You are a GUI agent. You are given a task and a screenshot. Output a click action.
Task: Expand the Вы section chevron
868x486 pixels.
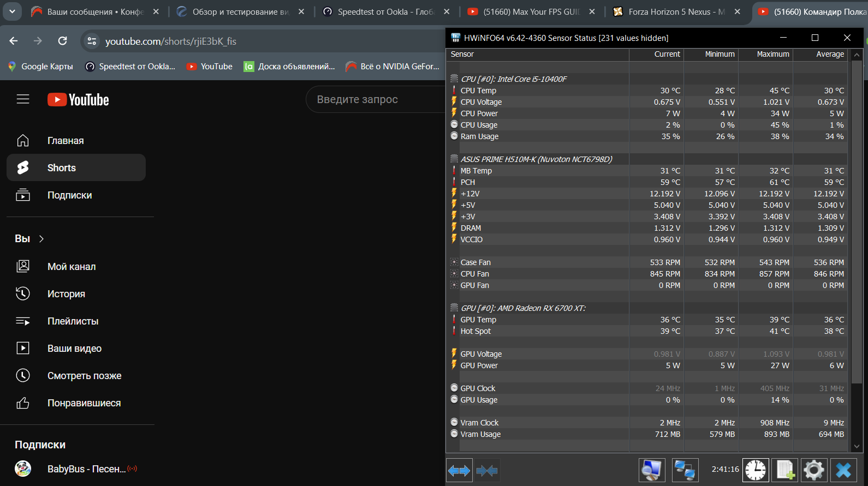pyautogui.click(x=41, y=239)
